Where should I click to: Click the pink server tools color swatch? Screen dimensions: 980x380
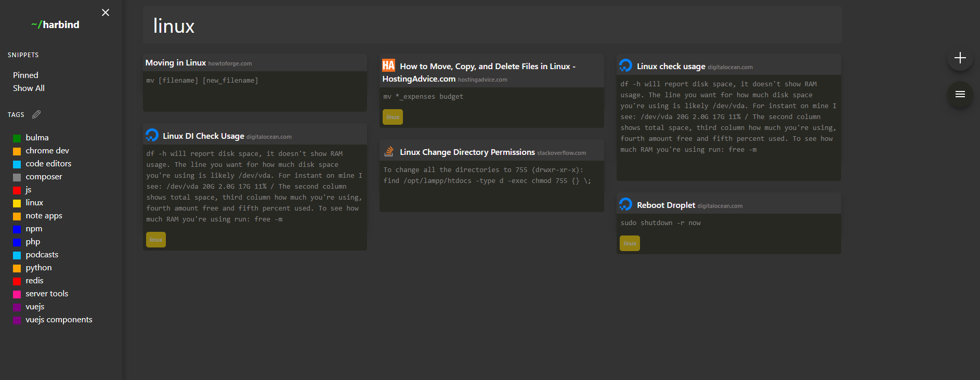click(17, 294)
